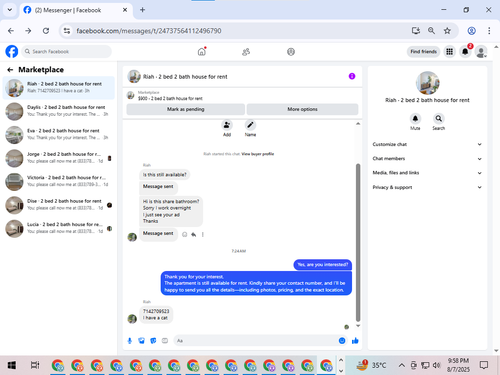Open Riah conversation in list

tap(59, 88)
